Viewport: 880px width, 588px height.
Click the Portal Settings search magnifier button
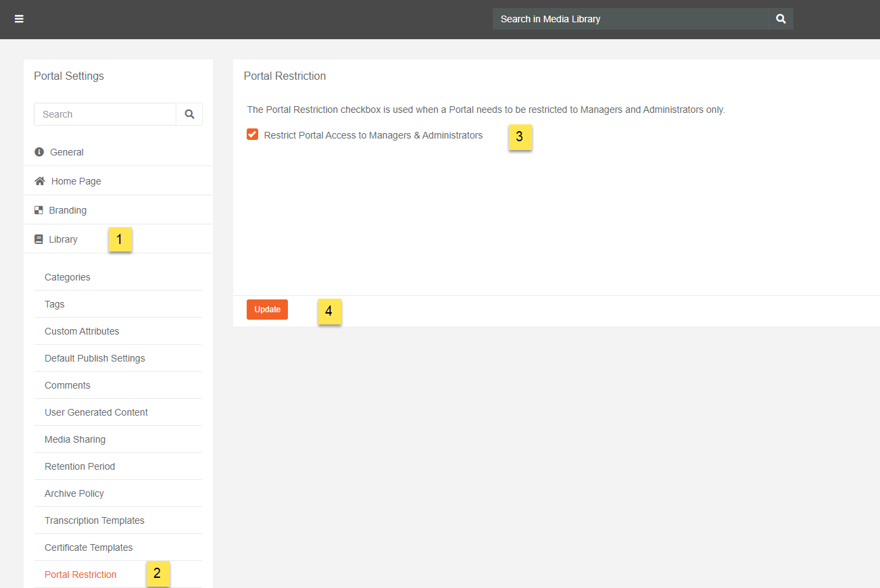coord(189,114)
